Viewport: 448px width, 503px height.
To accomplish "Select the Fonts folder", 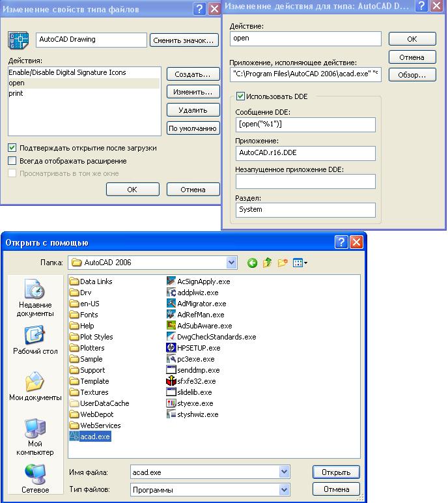I will pyautogui.click(x=84, y=315).
